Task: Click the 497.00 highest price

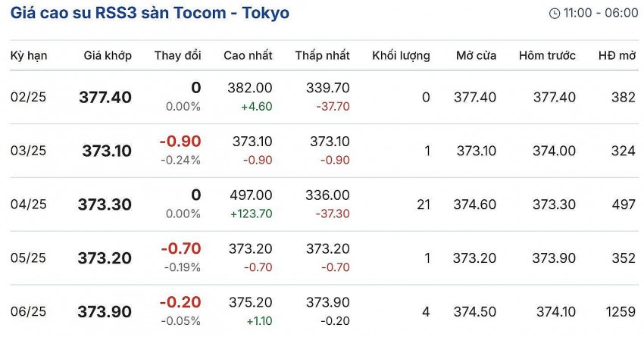Action: click(x=250, y=195)
